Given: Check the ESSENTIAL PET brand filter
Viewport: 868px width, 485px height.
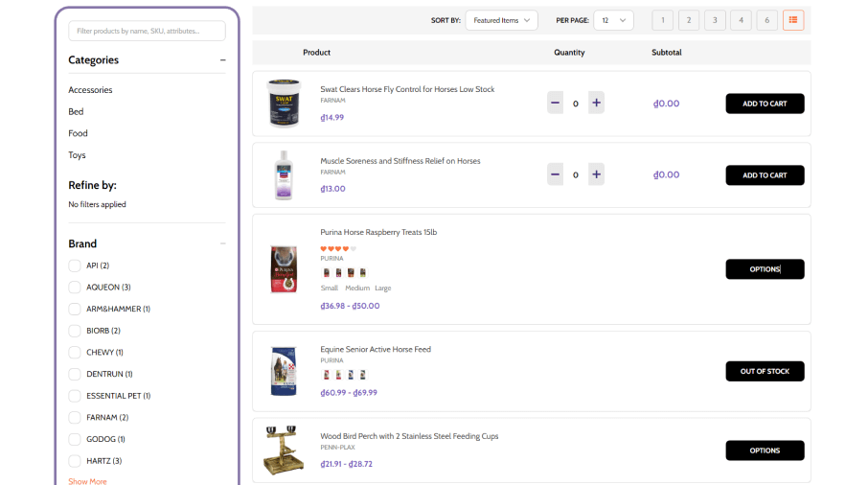Looking at the screenshot, I should pos(75,396).
